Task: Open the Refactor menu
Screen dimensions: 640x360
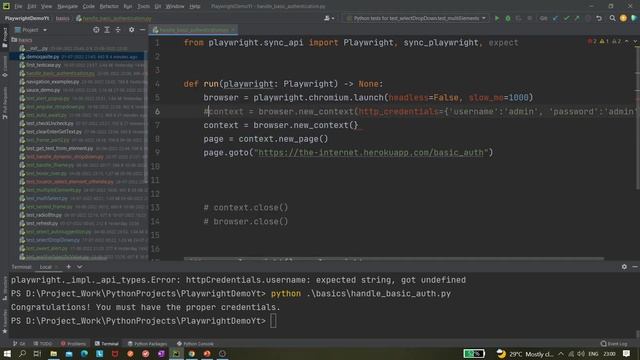Action: 109,7
